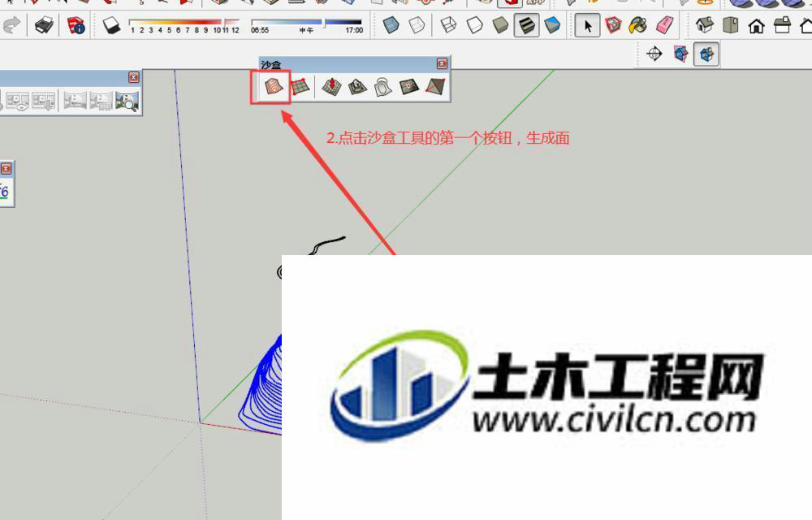Switch to Wireframe face style
Image resolution: width=812 pixels, height=520 pixels.
pyautogui.click(x=448, y=25)
